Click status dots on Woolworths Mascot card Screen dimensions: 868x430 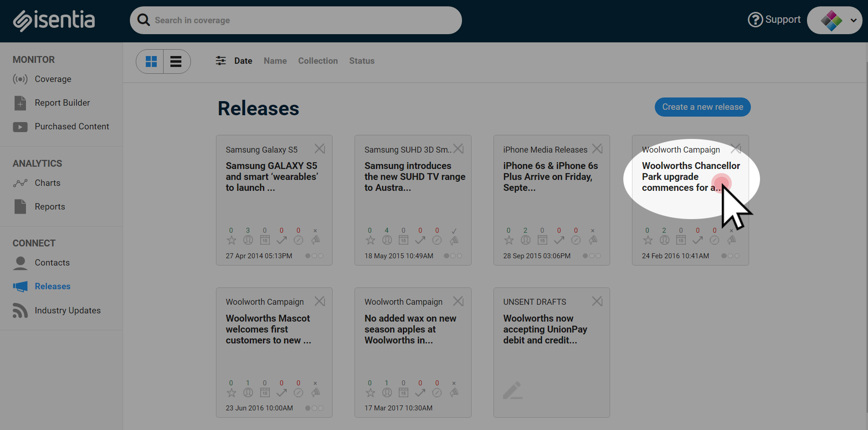(314, 408)
